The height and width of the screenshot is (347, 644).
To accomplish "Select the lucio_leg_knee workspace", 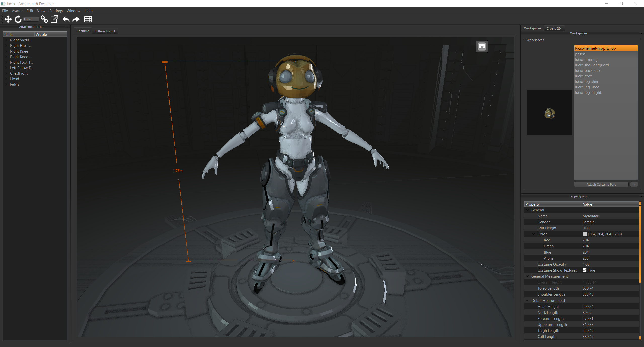I will [606, 87].
